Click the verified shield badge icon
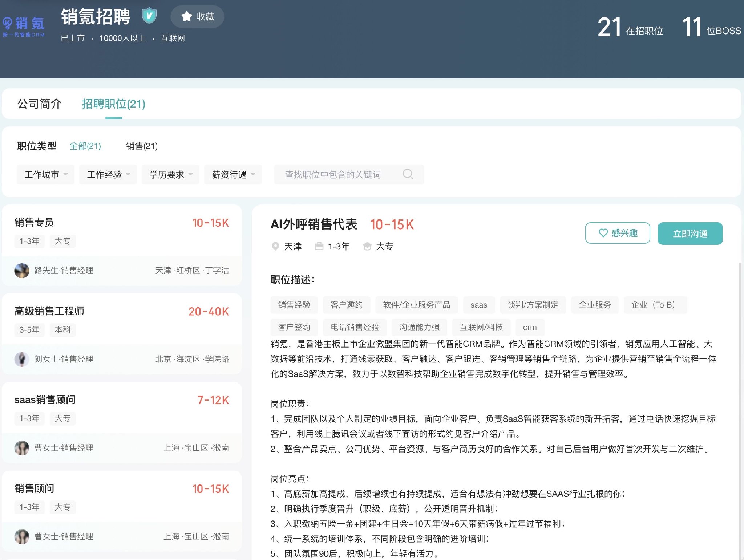The height and width of the screenshot is (560, 744). pos(149,16)
